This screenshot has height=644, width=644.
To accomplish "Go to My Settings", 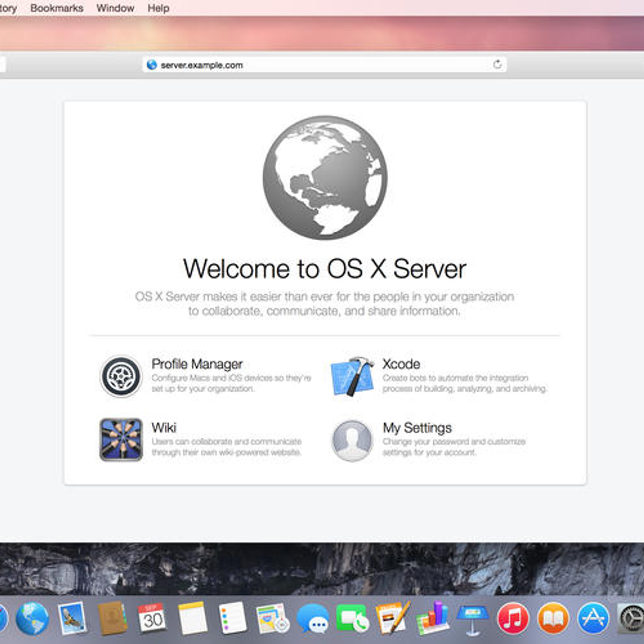I will point(417,427).
